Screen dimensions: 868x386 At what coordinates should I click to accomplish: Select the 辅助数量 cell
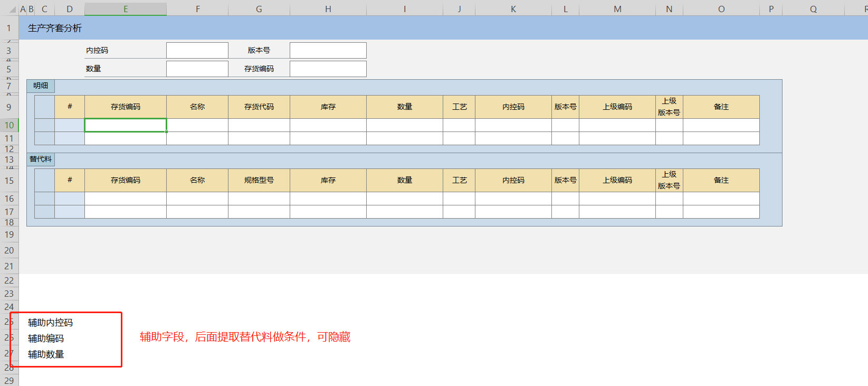coord(46,354)
